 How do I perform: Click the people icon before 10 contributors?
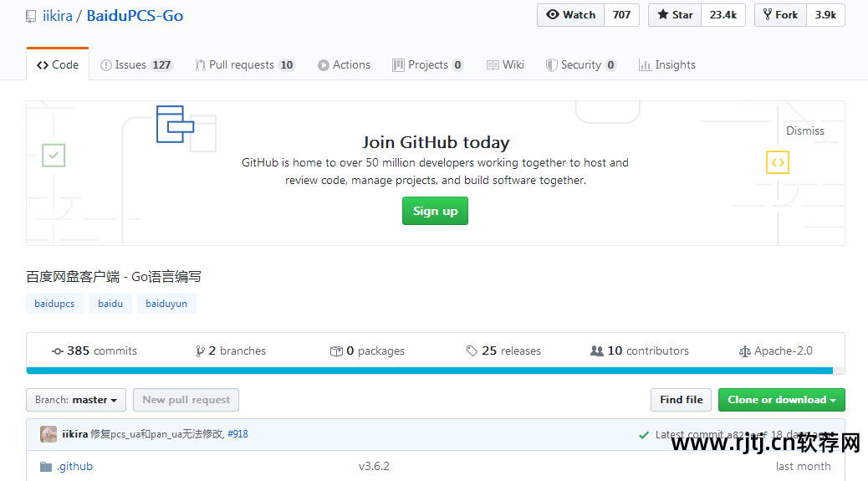click(x=597, y=351)
